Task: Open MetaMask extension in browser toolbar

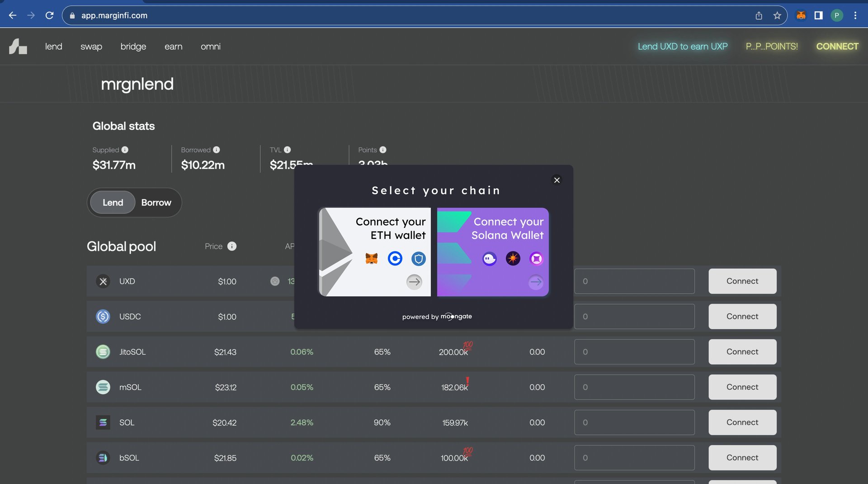Action: 801,15
